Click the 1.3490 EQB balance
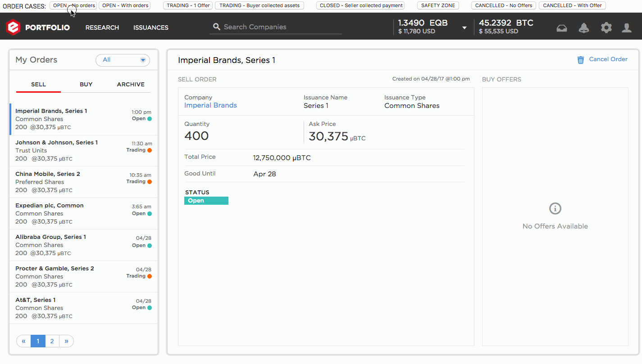The image size is (642, 364). coord(423,22)
